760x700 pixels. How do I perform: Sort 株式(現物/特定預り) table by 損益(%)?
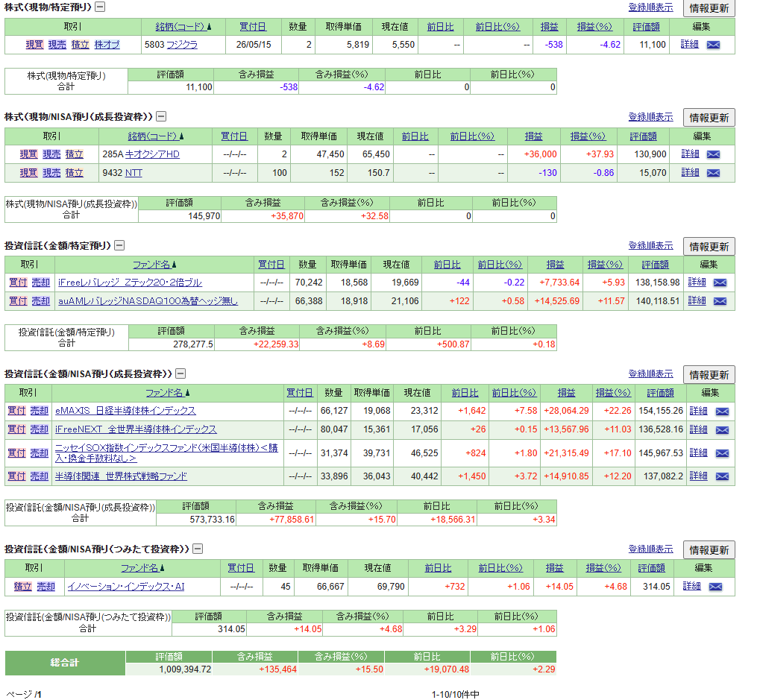[594, 27]
